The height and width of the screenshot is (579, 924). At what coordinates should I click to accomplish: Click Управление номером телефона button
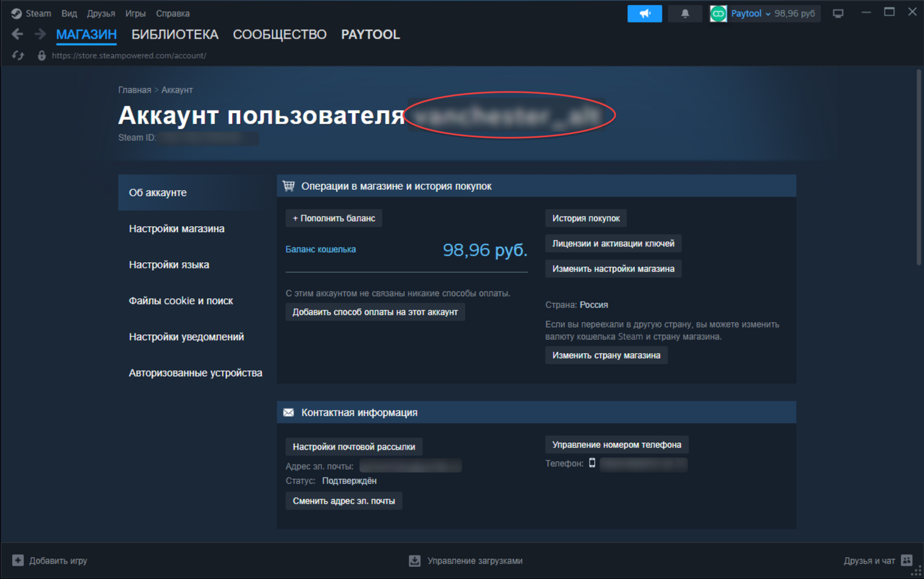[617, 444]
